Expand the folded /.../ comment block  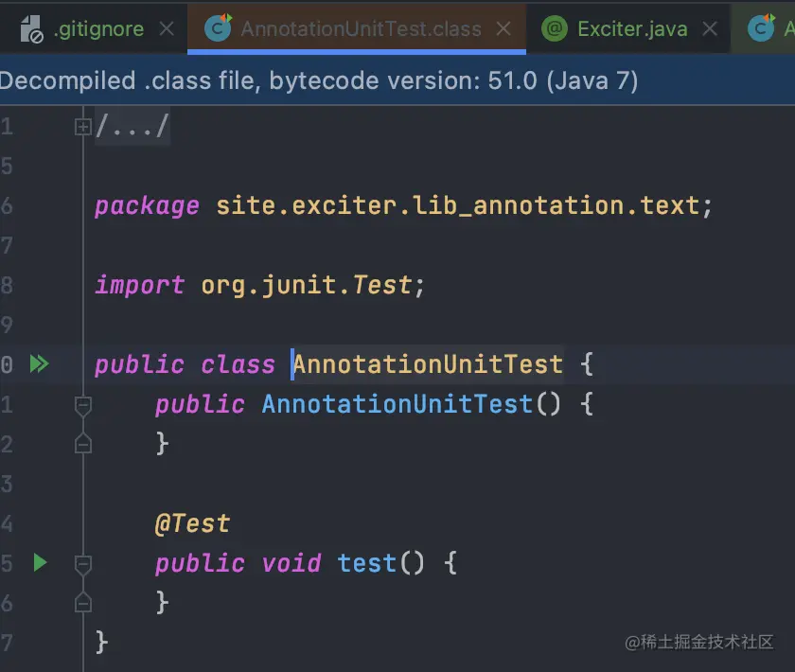pos(82,126)
